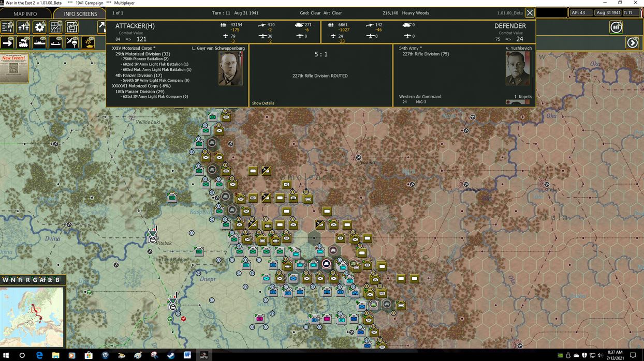Image resolution: width=644 pixels, height=361 pixels.
Task: Click Kaluga city marker on map
Action: coord(466,184)
